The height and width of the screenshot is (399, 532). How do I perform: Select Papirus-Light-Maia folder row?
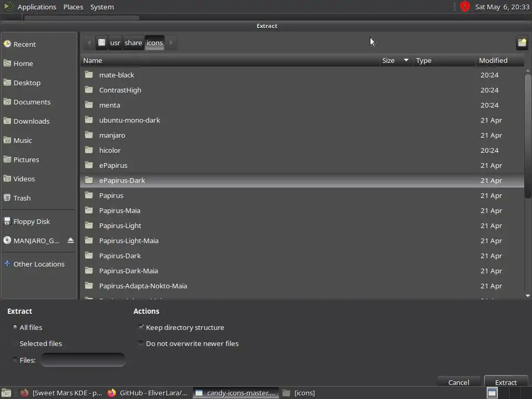[302, 241]
